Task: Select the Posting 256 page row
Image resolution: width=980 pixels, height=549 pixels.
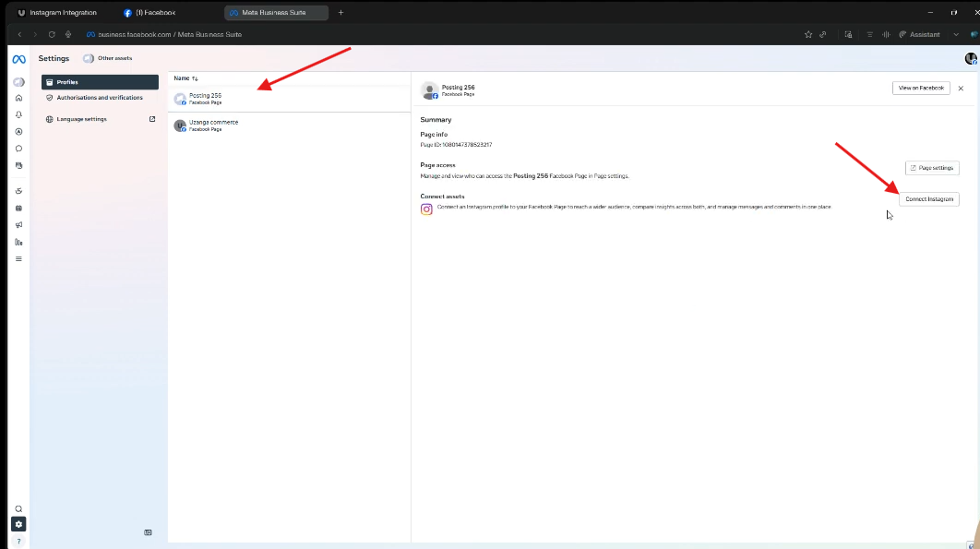Action: click(x=289, y=99)
